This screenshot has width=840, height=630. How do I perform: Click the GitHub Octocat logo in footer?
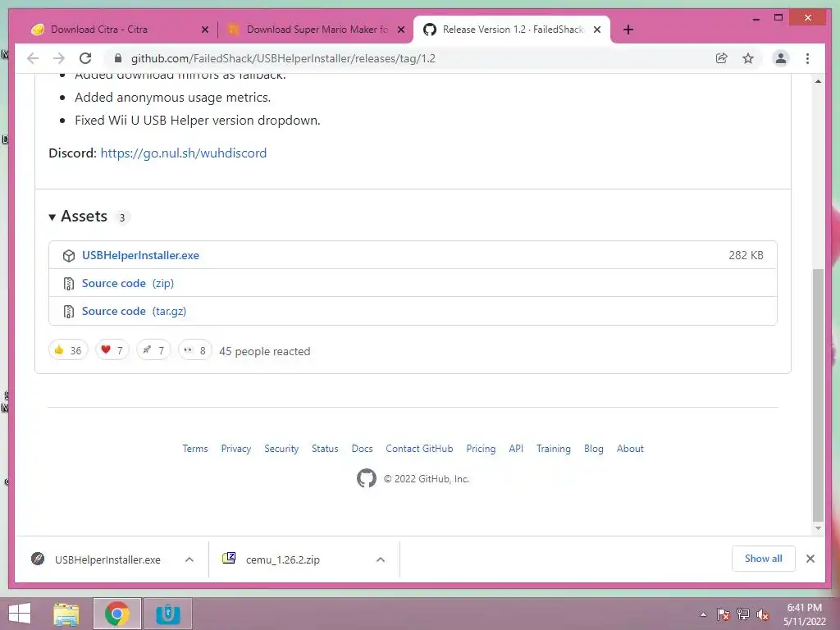pos(367,478)
